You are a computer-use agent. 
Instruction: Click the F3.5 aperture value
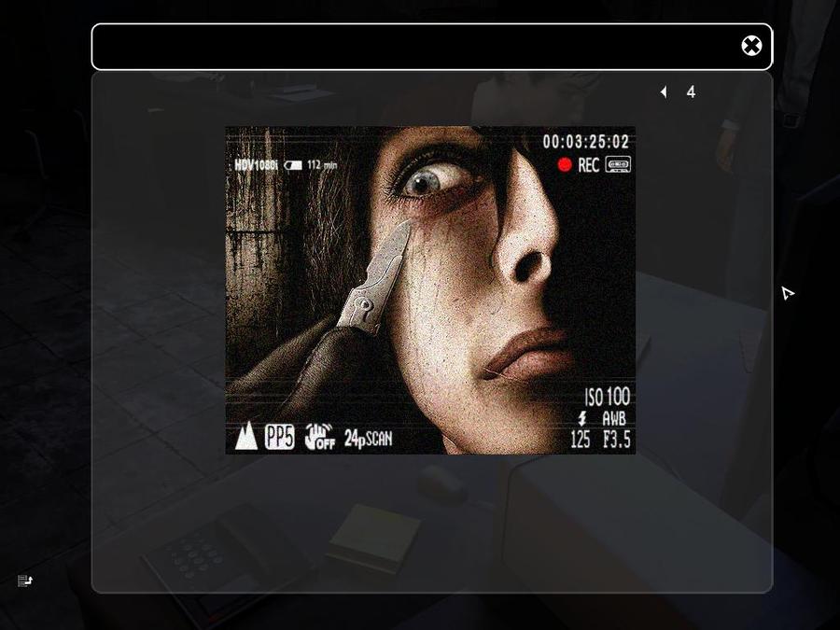(617, 440)
